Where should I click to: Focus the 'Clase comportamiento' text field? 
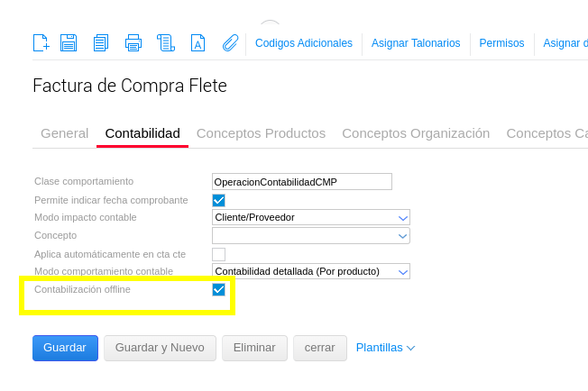click(x=302, y=182)
